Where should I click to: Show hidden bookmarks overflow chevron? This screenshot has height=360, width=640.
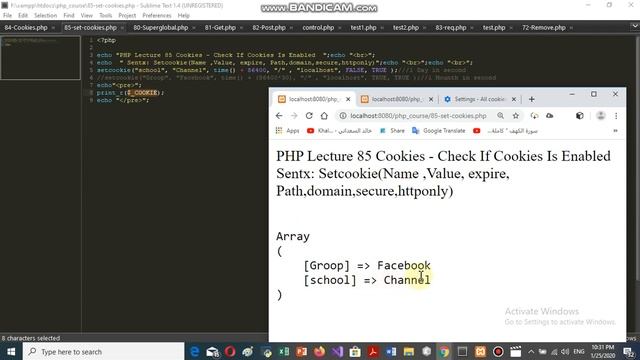click(x=615, y=131)
